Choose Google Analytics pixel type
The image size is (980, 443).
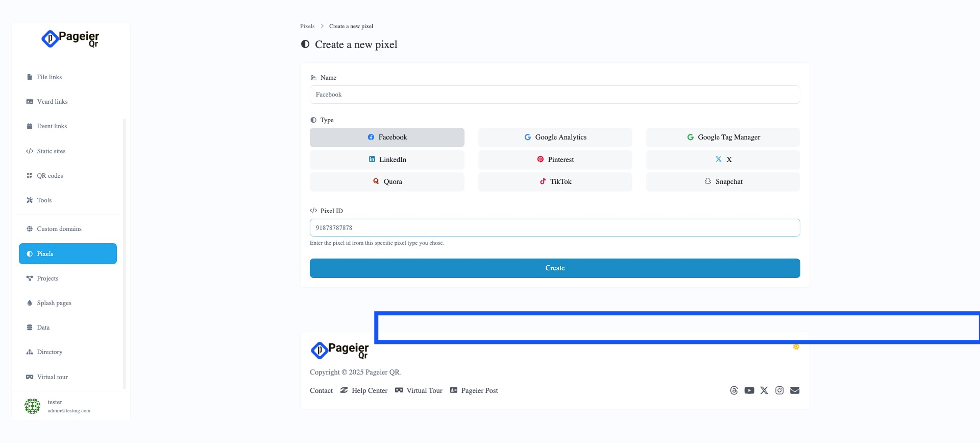(x=555, y=137)
